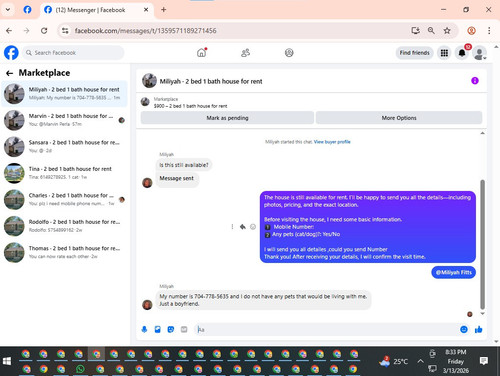Open Sansara chat in Marketplace list
The height and width of the screenshot is (376, 500).
(65, 146)
